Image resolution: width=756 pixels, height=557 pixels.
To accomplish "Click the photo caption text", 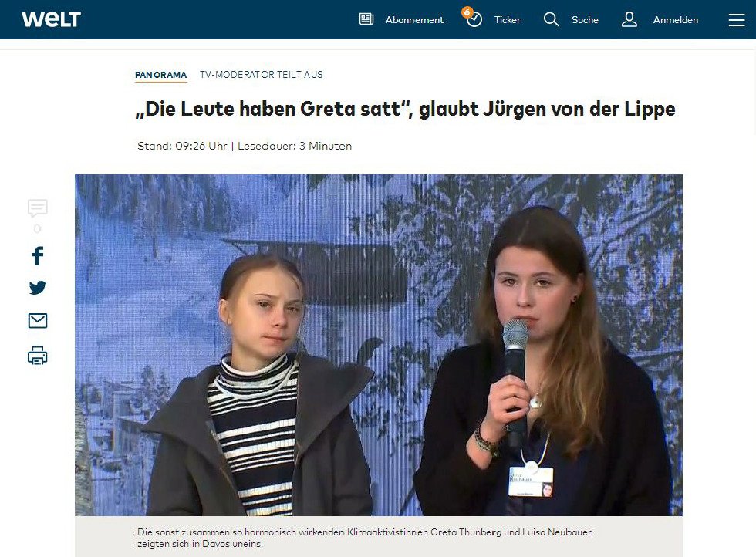I will [x=364, y=538].
